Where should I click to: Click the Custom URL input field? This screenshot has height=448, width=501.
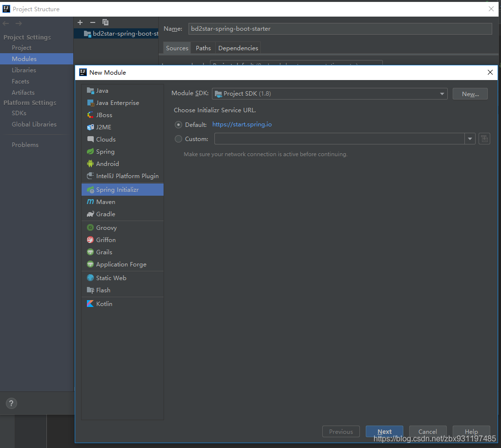click(339, 139)
